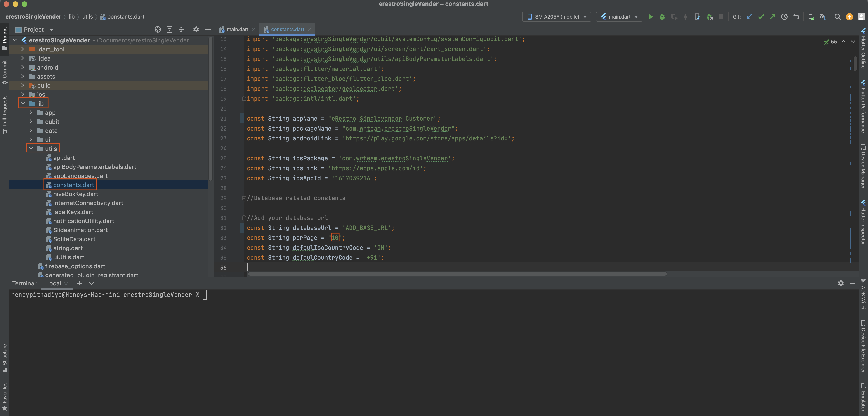Click lib in the breadcrumb path
The height and width of the screenshot is (416, 868).
(71, 16)
